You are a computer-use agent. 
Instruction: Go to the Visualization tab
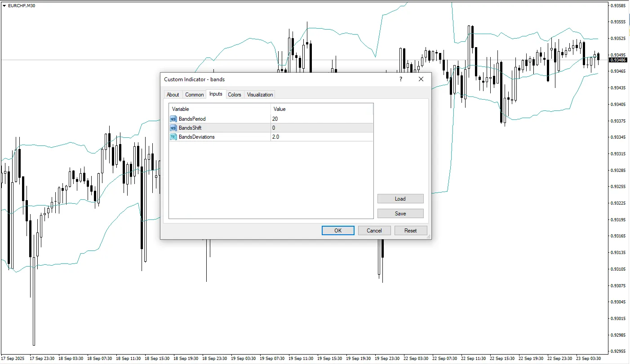[260, 95]
